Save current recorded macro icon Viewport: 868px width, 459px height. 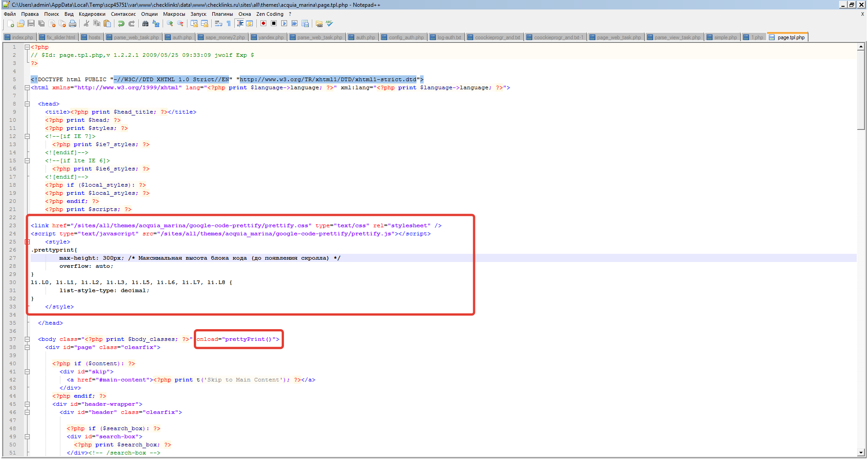click(x=305, y=24)
